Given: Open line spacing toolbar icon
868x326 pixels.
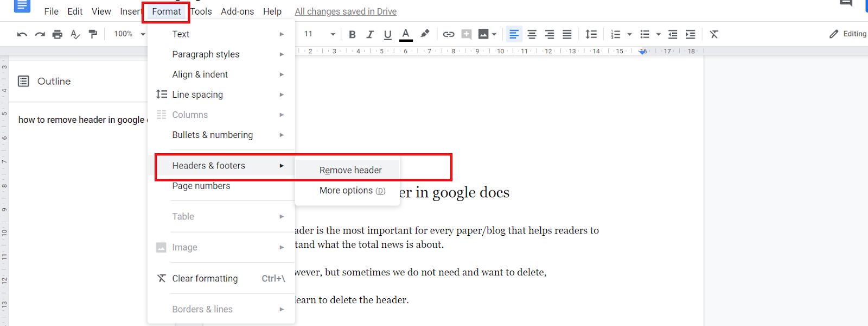Looking at the screenshot, I should point(591,34).
